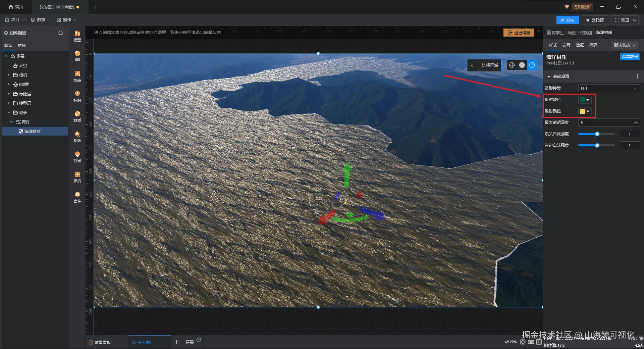This screenshot has height=349, width=644.
Task: Toggle the blue circle viewport mode button
Action: [x=532, y=65]
